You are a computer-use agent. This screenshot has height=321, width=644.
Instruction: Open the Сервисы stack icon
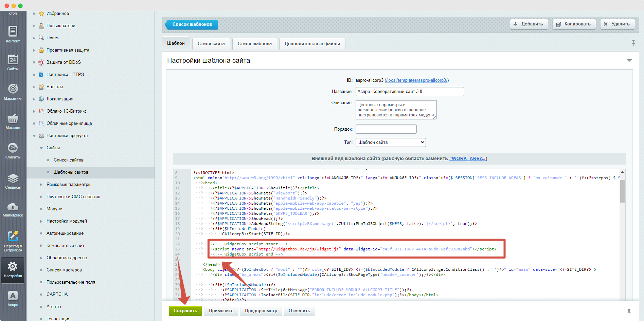click(13, 181)
